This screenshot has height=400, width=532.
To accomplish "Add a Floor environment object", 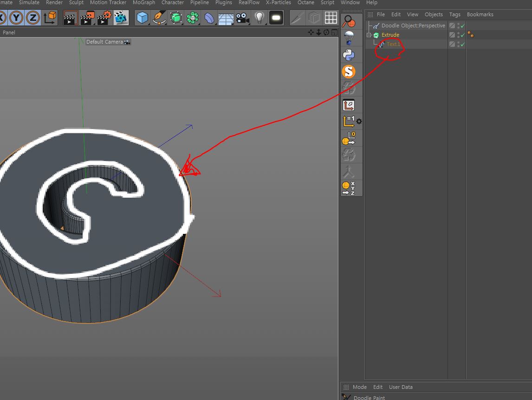I will [226, 18].
